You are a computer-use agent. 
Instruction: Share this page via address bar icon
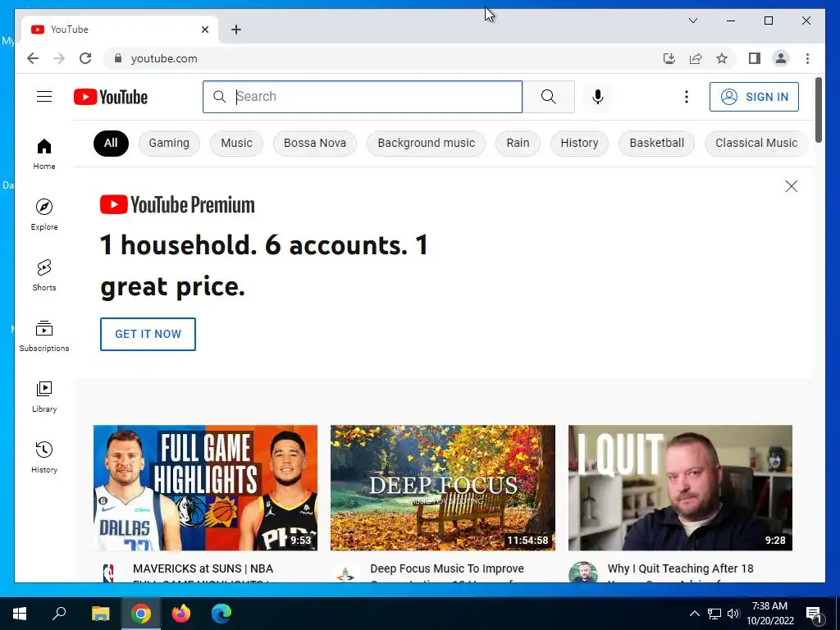coord(696,58)
